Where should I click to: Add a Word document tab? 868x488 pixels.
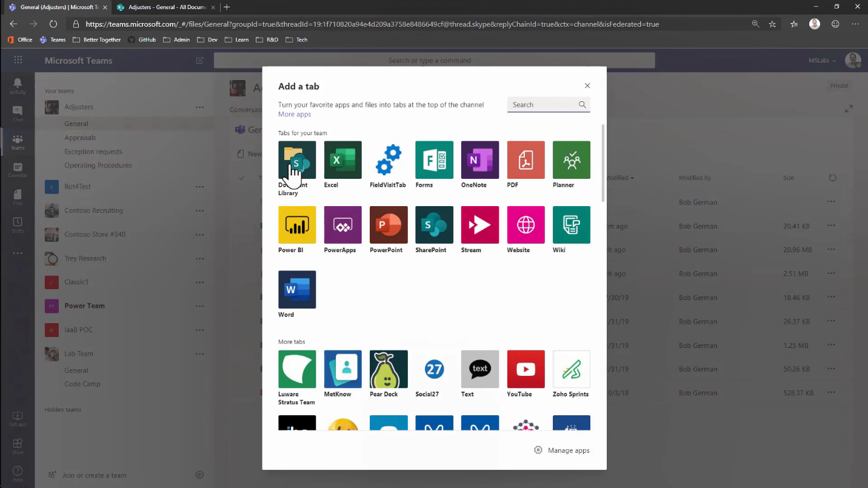(x=297, y=290)
